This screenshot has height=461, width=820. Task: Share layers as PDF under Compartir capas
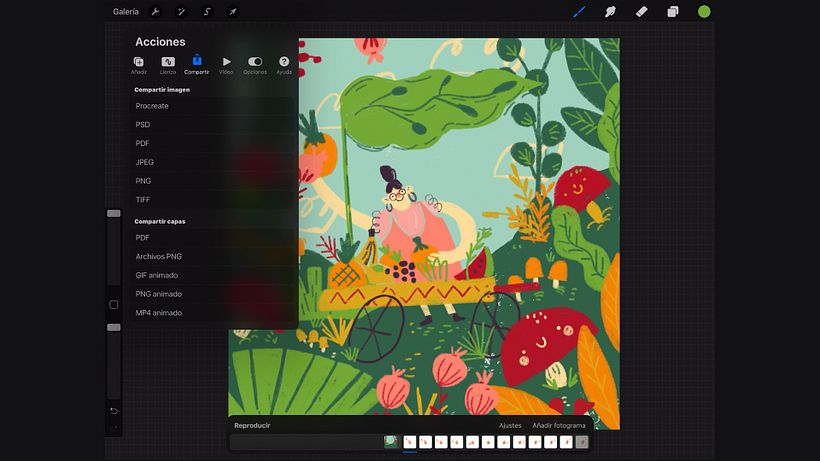click(212, 237)
